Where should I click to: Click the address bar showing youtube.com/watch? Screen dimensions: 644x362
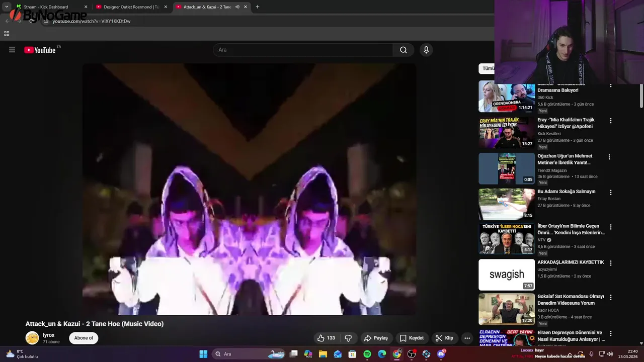point(267,21)
